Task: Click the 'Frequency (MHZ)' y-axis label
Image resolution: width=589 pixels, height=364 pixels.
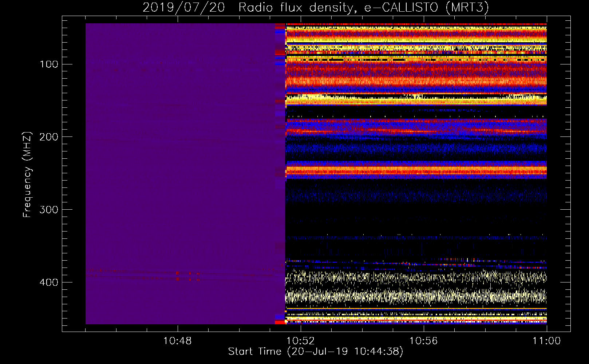Action: point(27,175)
